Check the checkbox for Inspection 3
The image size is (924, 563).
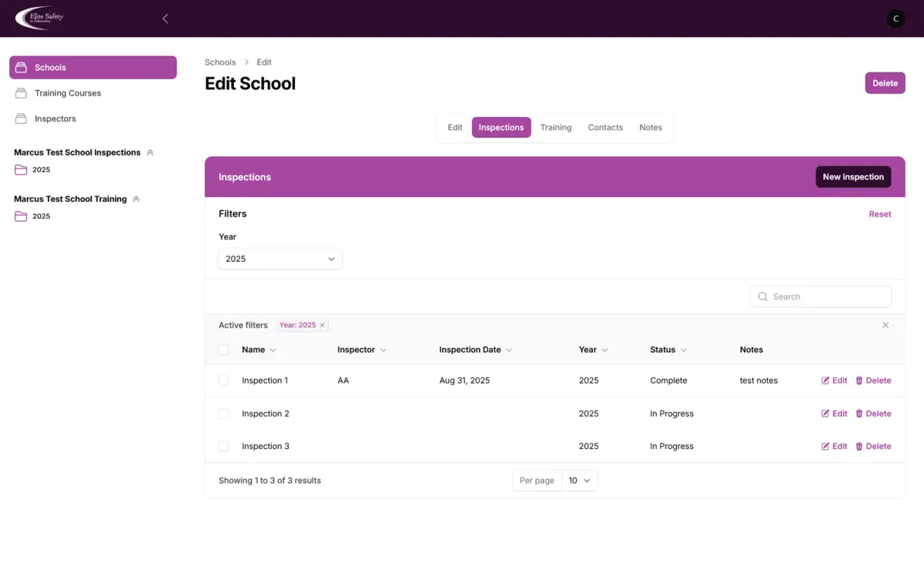point(223,446)
